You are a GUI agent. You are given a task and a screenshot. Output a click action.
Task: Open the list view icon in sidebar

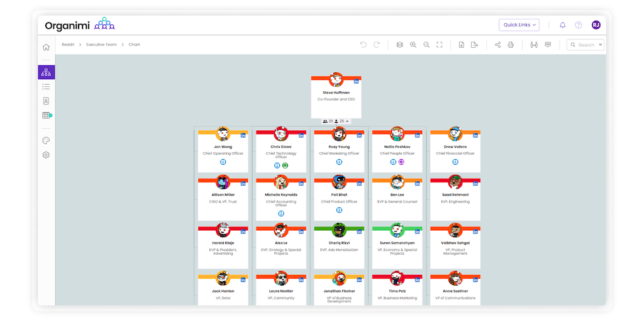point(46,87)
